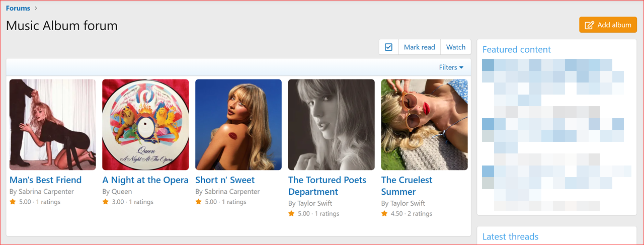Image resolution: width=644 pixels, height=245 pixels.
Task: Open the Short n' Sweet title link
Action: tap(225, 180)
